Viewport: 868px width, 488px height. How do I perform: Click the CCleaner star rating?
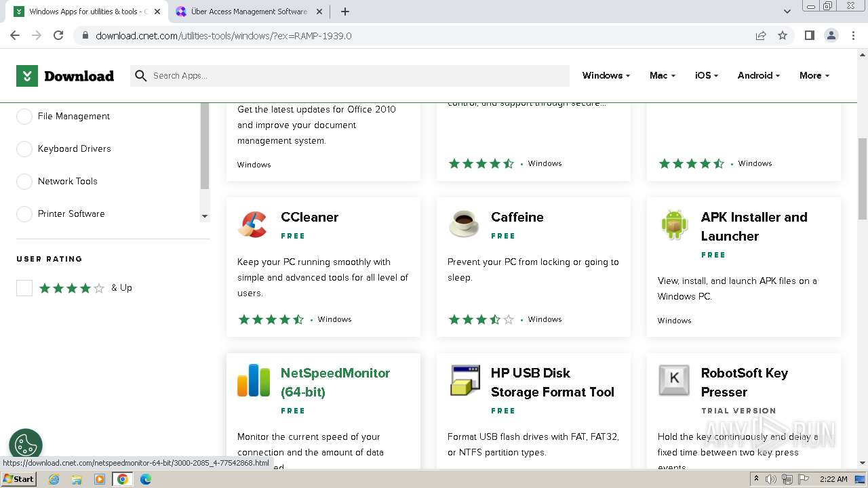click(x=271, y=319)
